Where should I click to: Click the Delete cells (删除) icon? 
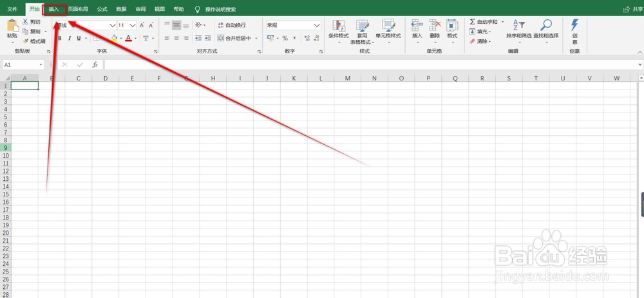[x=435, y=26]
